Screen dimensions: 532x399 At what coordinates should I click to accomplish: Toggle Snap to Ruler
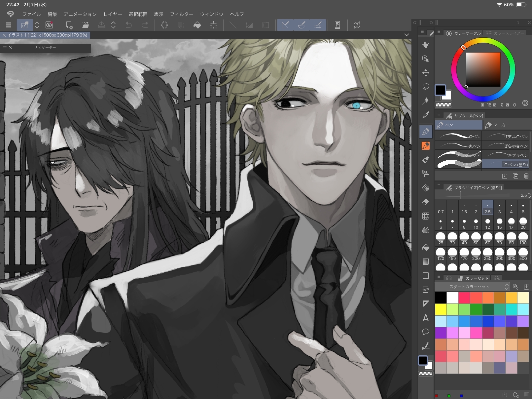point(285,25)
